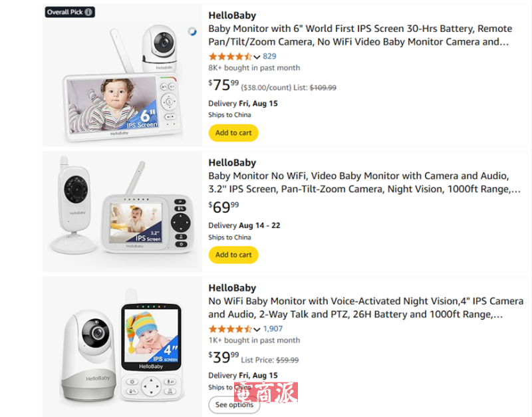Click the $75.99 price of first product
Viewport: 532px width, 417px height.
coord(223,85)
